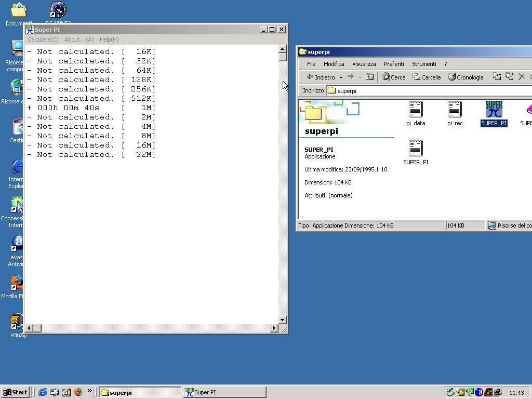532x399 pixels.
Task: Open the Modifica menu
Action: 334,64
